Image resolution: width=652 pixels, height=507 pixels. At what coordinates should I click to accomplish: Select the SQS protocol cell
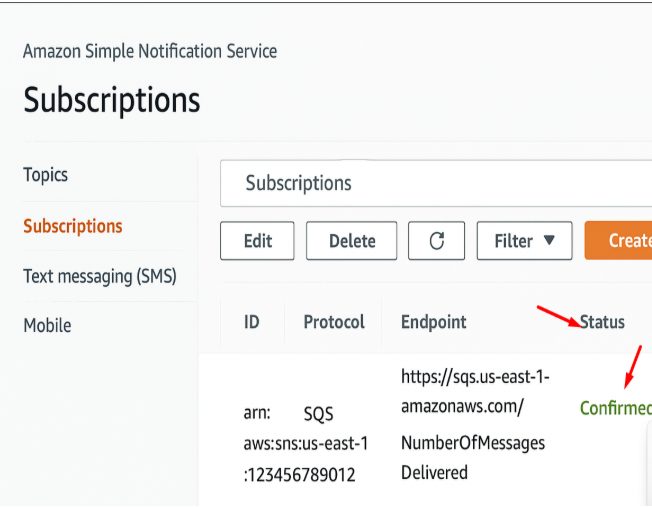point(318,412)
